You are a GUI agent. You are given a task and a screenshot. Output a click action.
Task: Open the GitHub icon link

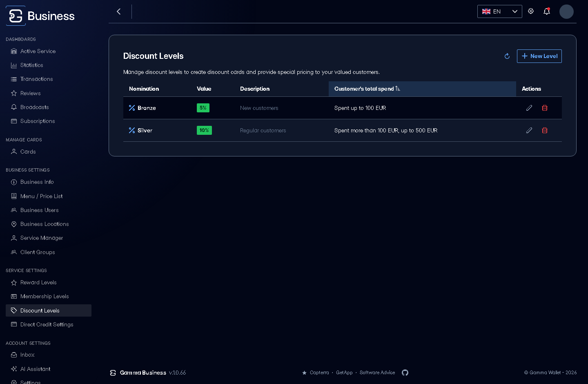[405, 373]
